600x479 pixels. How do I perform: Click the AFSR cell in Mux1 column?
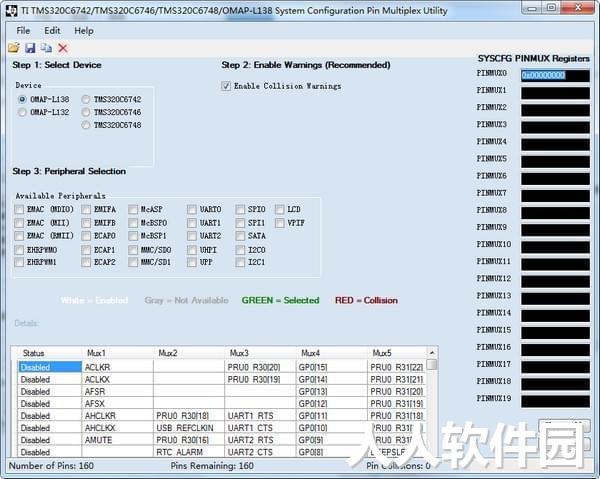point(117,392)
